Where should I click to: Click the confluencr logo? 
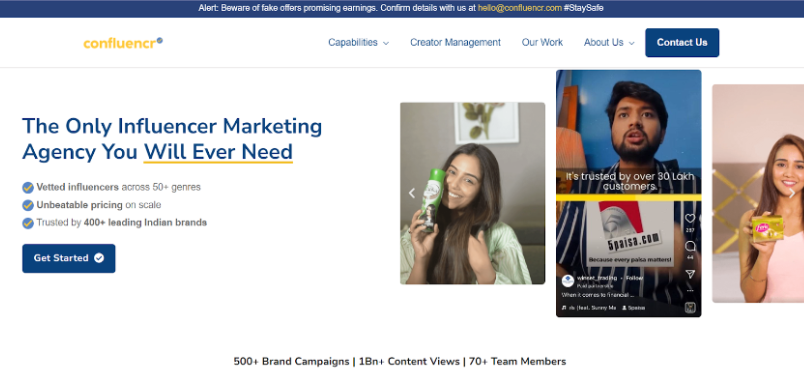(123, 43)
